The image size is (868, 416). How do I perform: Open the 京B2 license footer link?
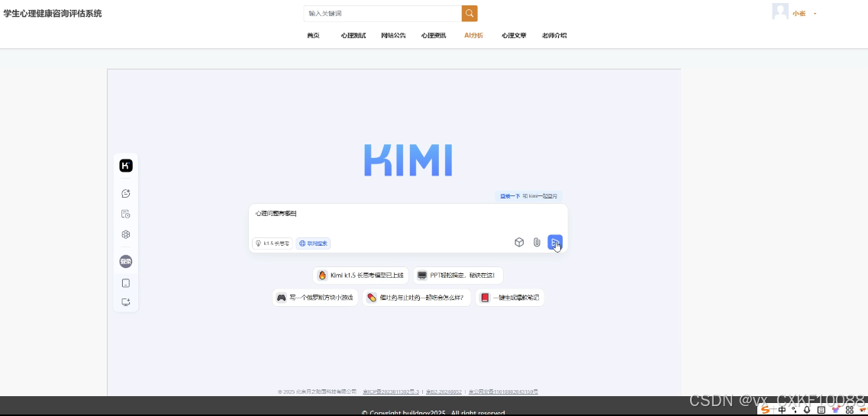[x=444, y=392]
